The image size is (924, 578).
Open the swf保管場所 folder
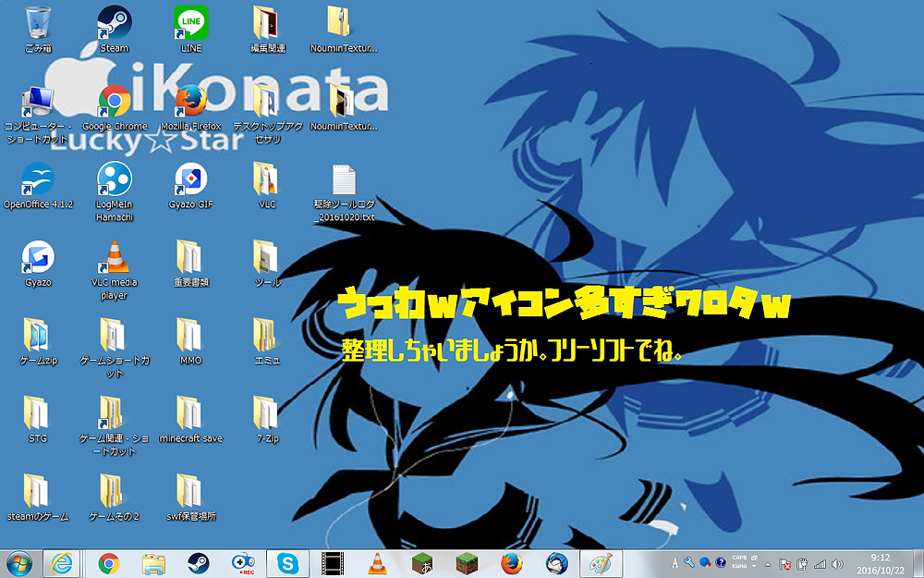(x=191, y=498)
